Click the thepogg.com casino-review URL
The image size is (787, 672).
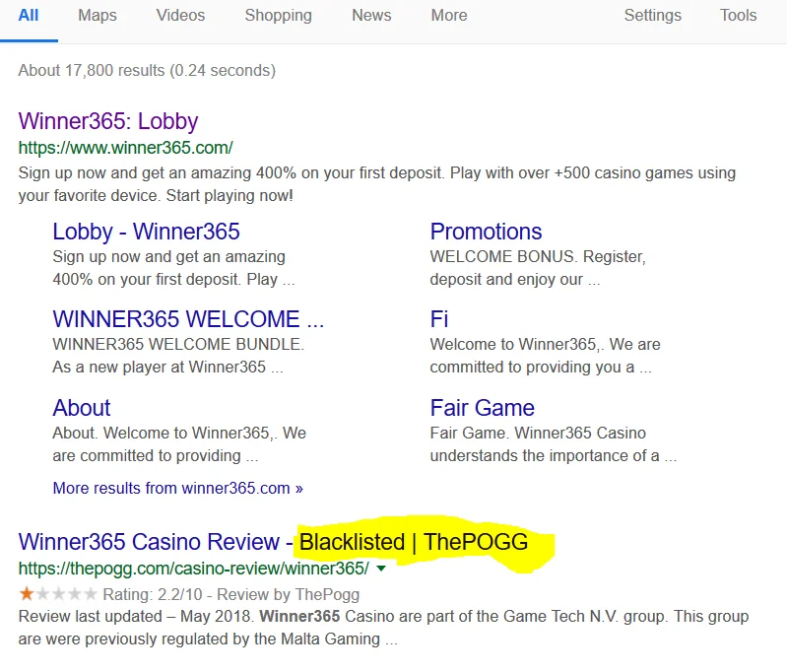click(194, 569)
